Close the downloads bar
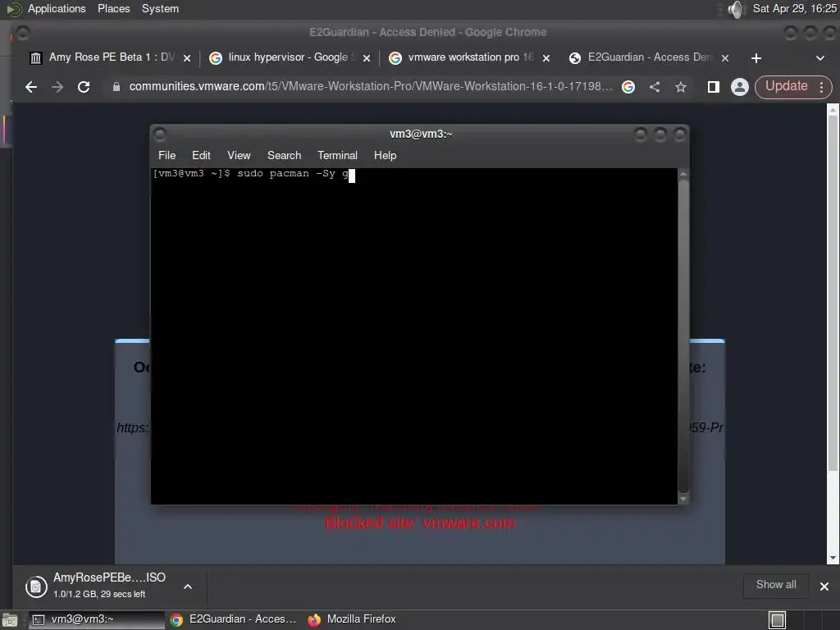 click(x=824, y=587)
